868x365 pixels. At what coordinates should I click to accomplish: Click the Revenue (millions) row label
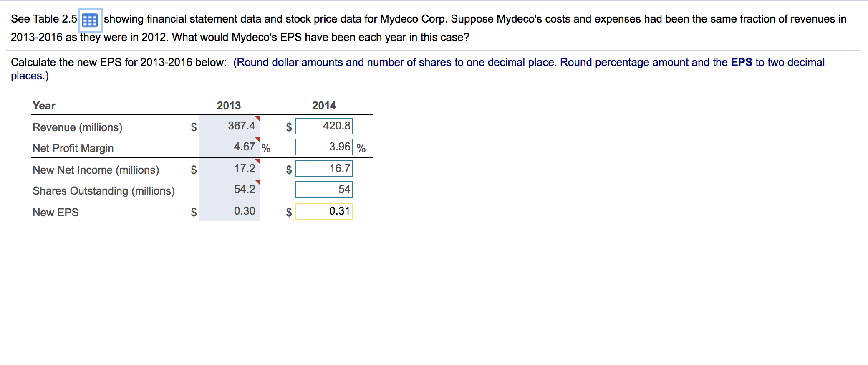tap(78, 127)
